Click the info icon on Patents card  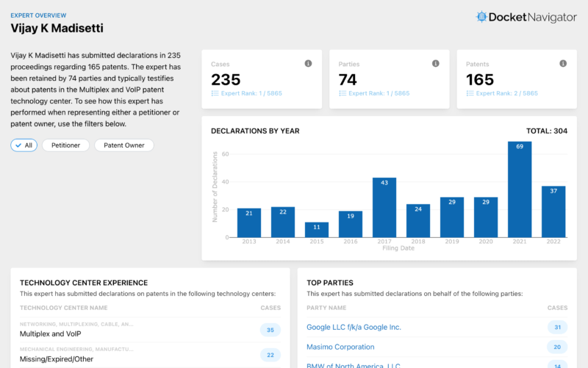pyautogui.click(x=564, y=64)
